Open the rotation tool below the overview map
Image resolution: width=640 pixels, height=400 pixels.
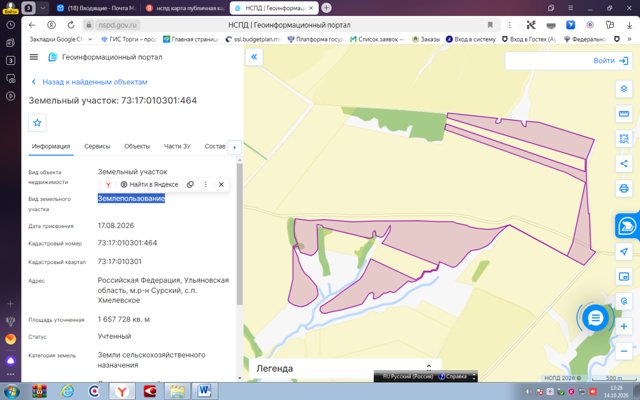click(624, 301)
